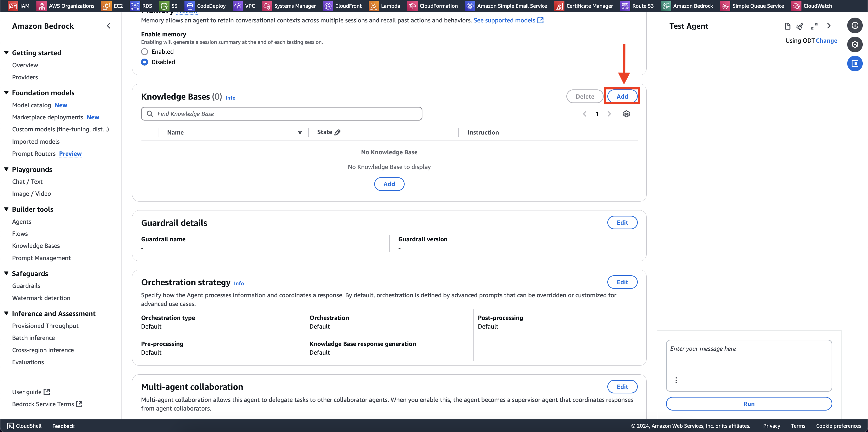Sort by Name column dropdown arrow
Image resolution: width=868 pixels, height=432 pixels.
tap(300, 132)
